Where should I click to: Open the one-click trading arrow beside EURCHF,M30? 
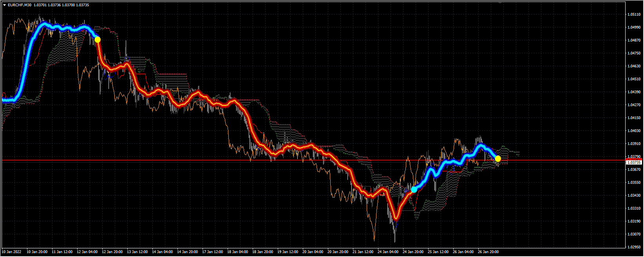[x=4, y=5]
